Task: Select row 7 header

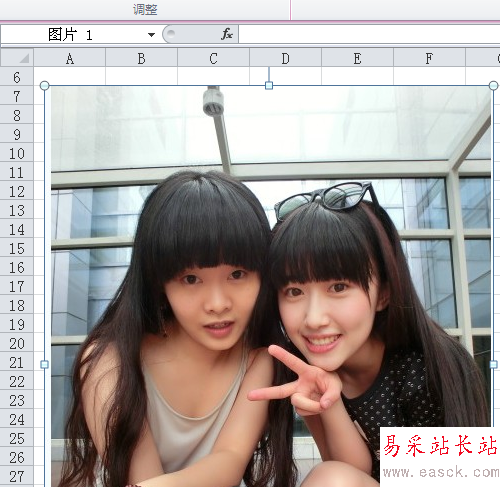Action: (17, 96)
